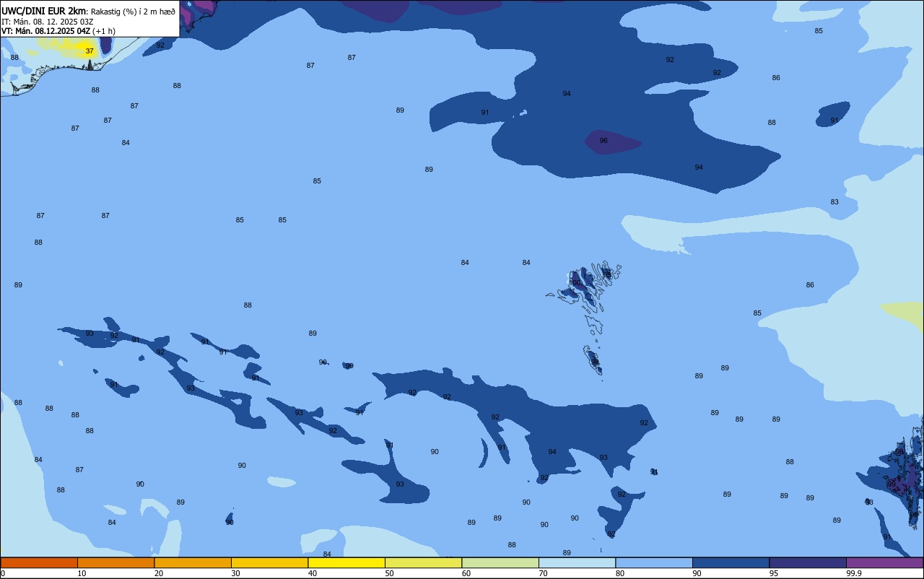Select the 80–90 medium blue legend swatch

point(654,562)
